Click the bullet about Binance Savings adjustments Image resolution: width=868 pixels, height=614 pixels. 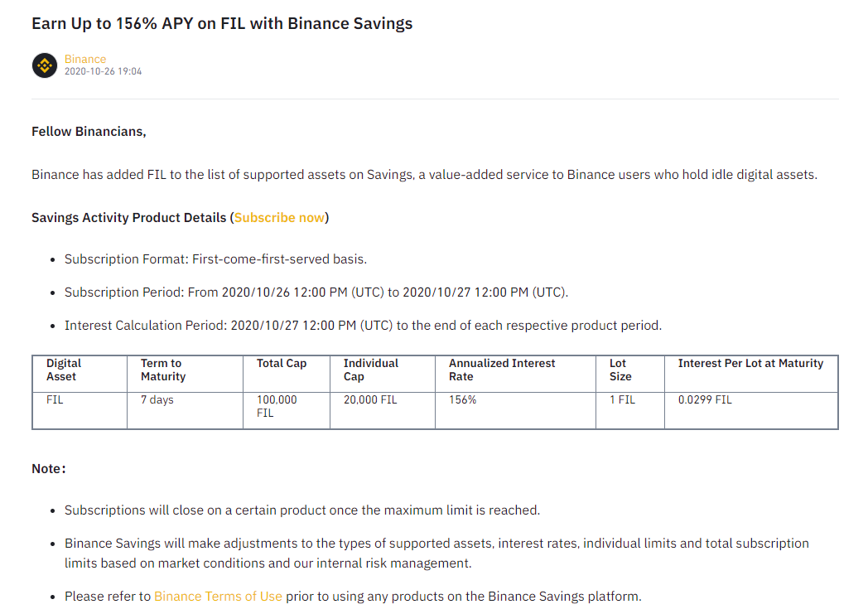pos(436,554)
